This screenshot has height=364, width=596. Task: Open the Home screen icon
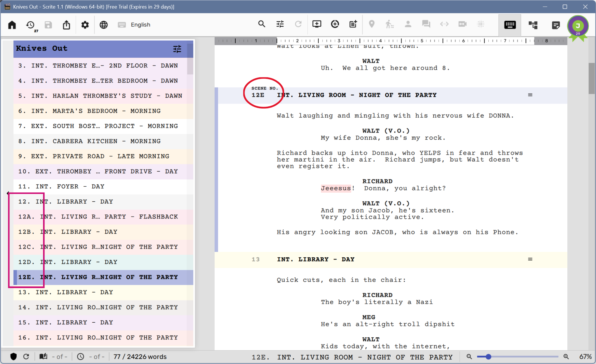tap(12, 25)
